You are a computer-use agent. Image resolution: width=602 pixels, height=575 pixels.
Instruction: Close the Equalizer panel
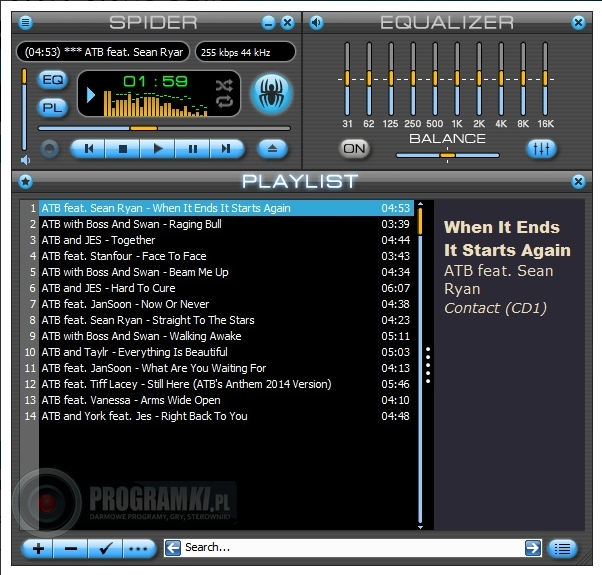click(x=578, y=23)
